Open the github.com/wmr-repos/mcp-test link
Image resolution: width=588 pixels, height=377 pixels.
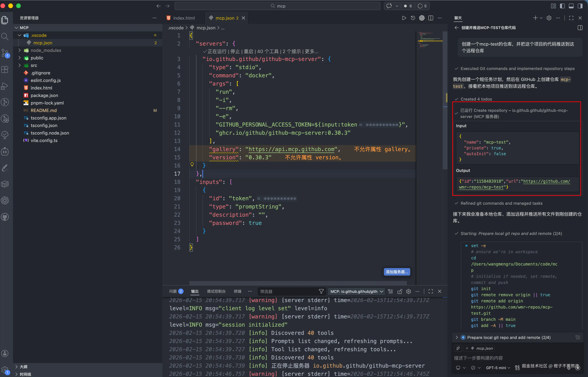[546, 181]
